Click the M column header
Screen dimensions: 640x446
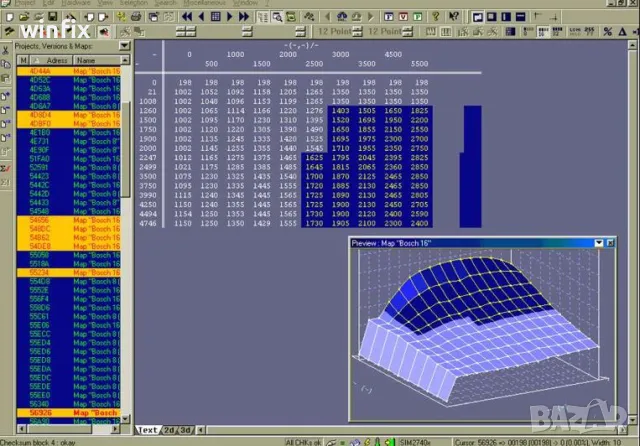tap(23, 60)
